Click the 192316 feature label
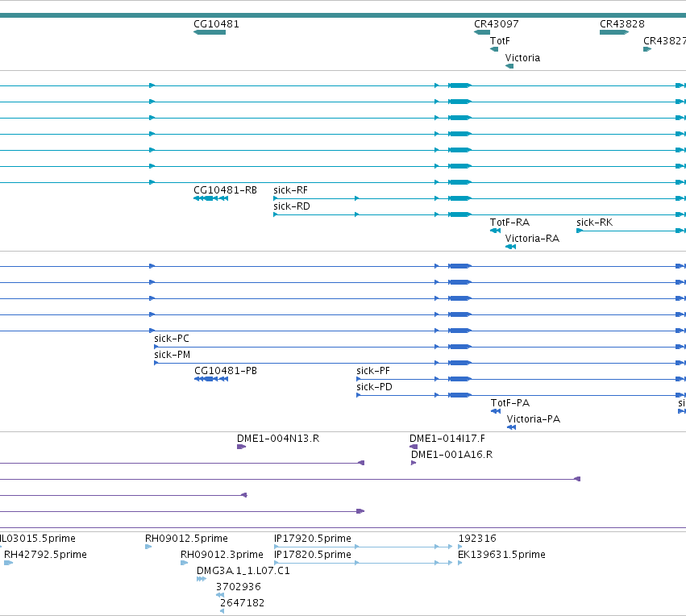686x616 pixels. pos(477,539)
